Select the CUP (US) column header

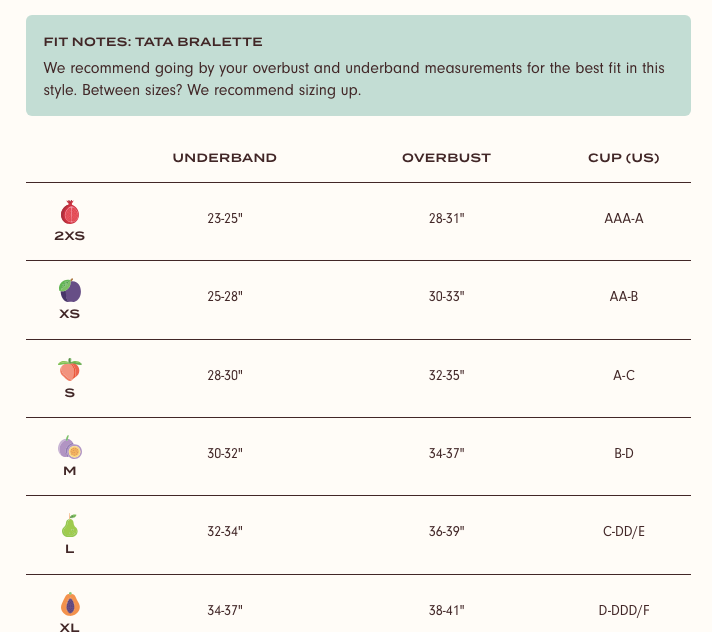tap(623, 158)
